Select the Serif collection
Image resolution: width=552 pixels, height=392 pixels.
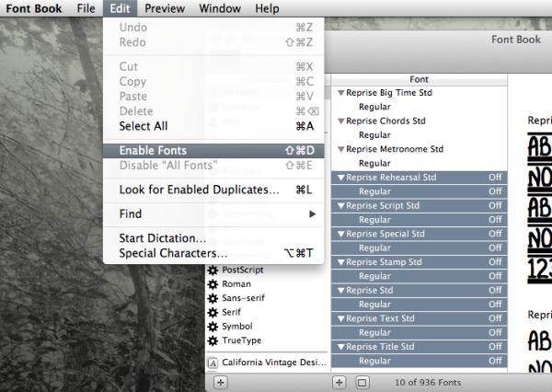tap(231, 312)
